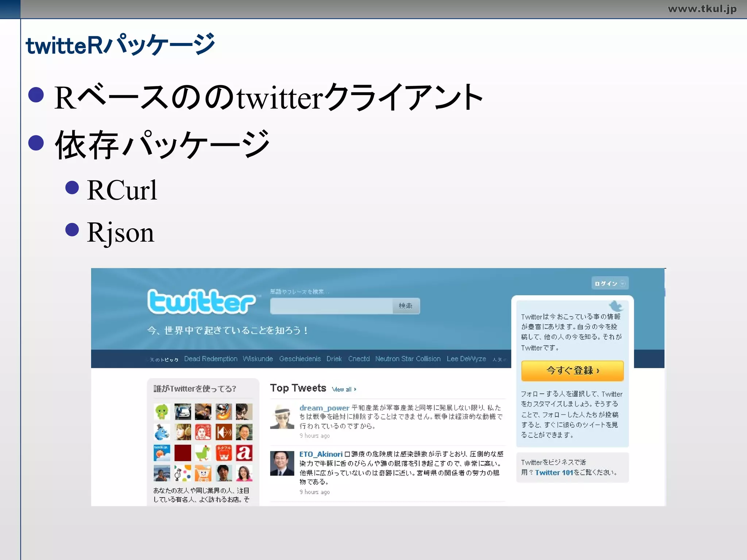
Task: Open the Neutron Star Collision trending topic
Action: (408, 359)
